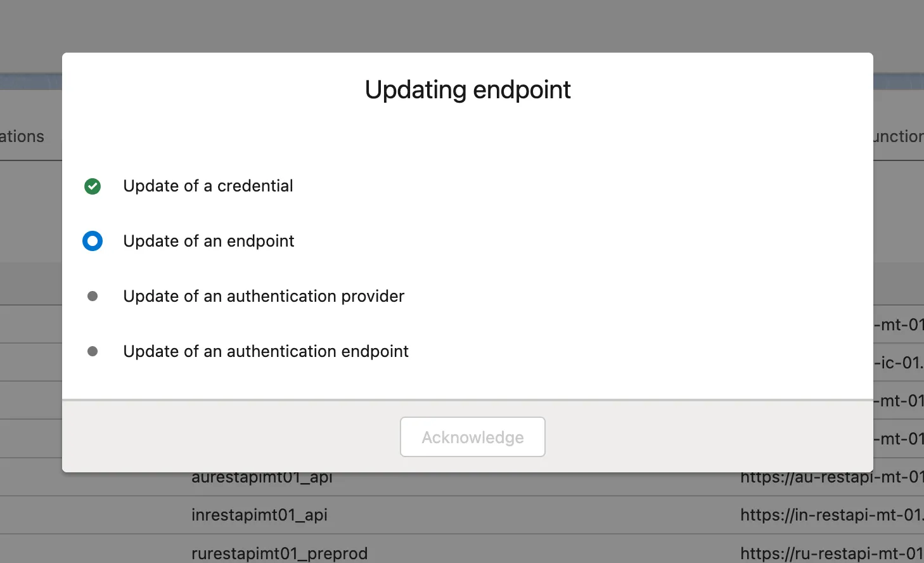Click the green checkmark beside credential update
This screenshot has width=924, height=563.
[x=93, y=186]
